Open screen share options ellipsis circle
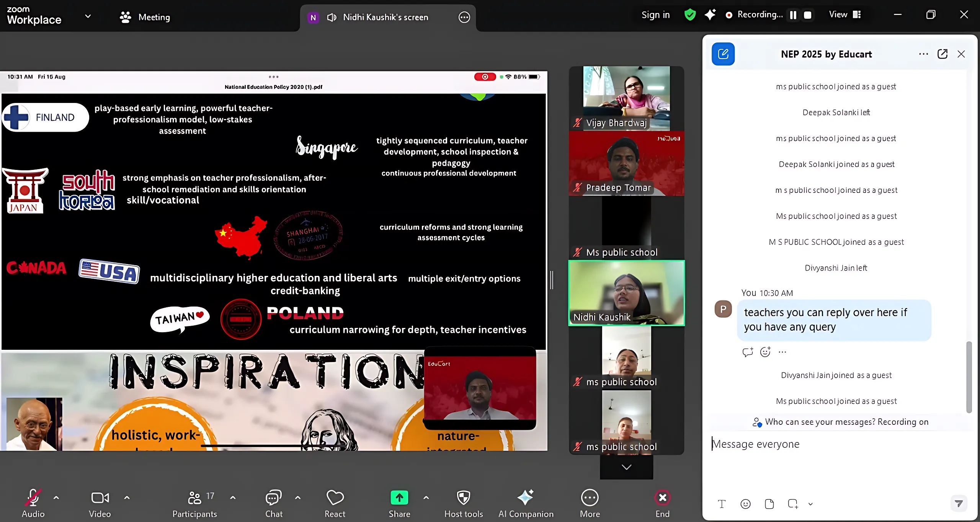The height and width of the screenshot is (522, 980). click(464, 17)
